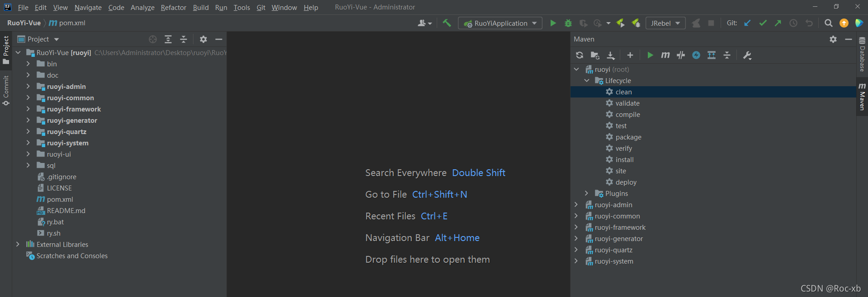Select the install lifecycle goal

pos(624,159)
